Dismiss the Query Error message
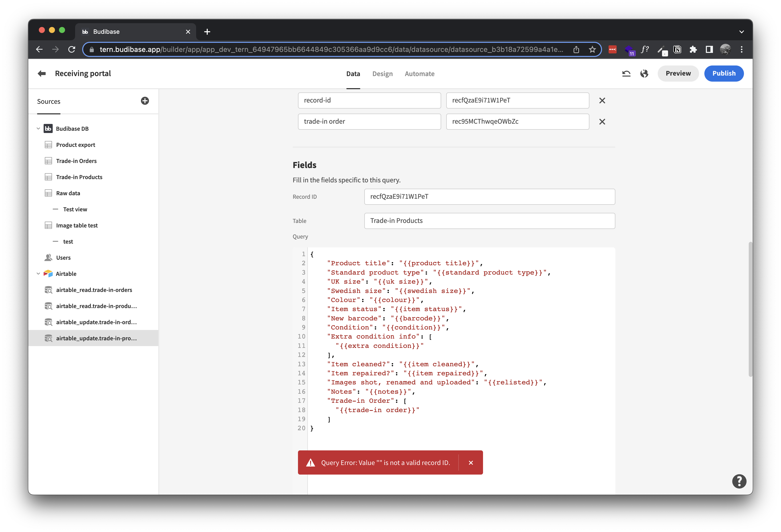Viewport: 781px width, 532px height. pos(470,462)
